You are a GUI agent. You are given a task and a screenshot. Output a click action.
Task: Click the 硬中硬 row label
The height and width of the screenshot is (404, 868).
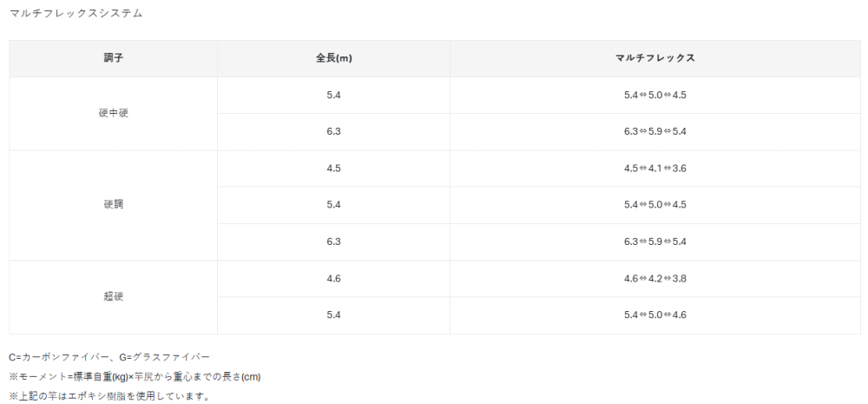(x=114, y=113)
